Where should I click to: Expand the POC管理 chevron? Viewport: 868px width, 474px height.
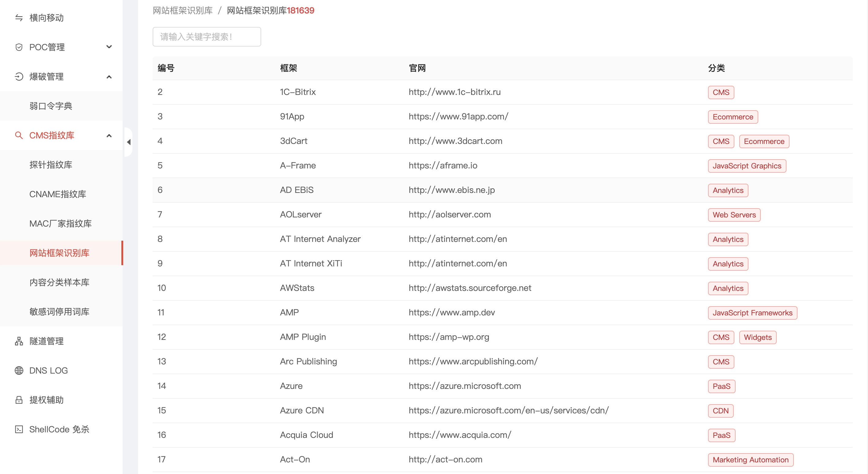(109, 47)
